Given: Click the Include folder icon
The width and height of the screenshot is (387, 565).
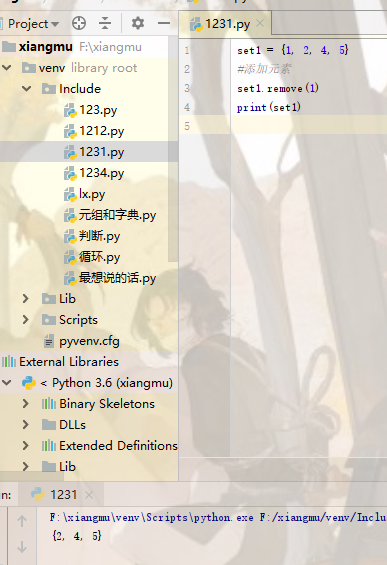Looking at the screenshot, I should click(49, 89).
